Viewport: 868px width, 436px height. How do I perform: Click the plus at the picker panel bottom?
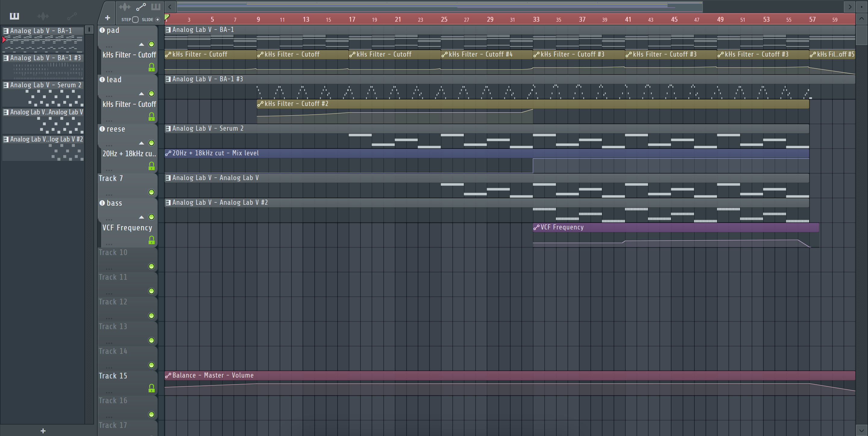coord(43,431)
